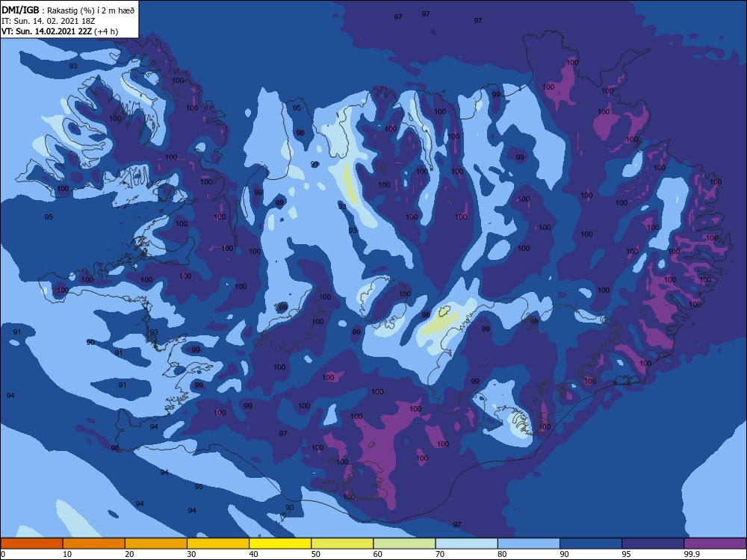Click the 'VT: Sun. 14.02.2021 22Z (+4 h)' line
747x560 pixels.
coord(60,31)
